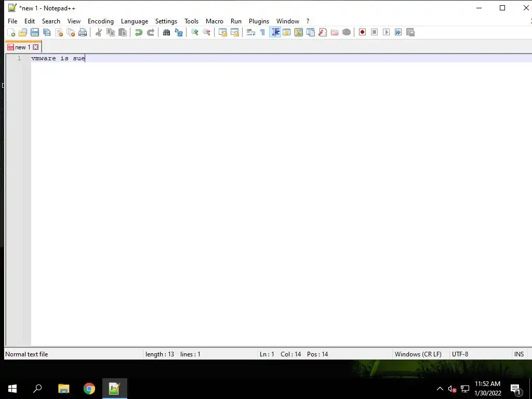Open the Plugins menu
The image size is (532, 399).
pos(259,21)
